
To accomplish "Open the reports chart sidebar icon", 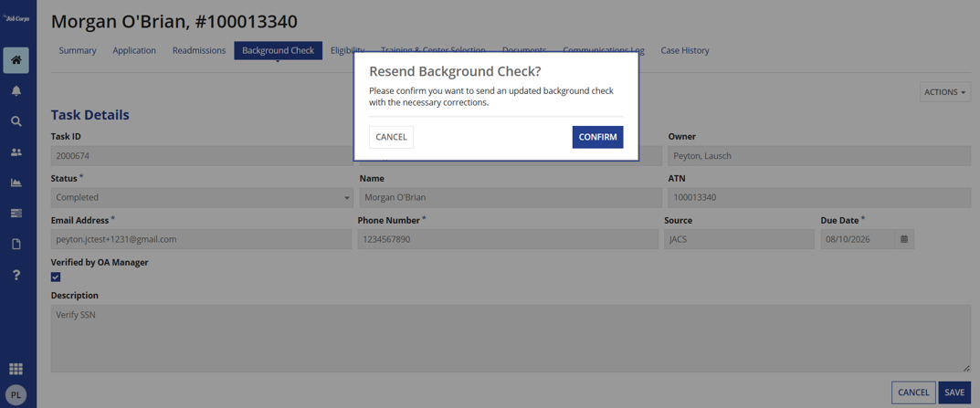I will [x=16, y=183].
